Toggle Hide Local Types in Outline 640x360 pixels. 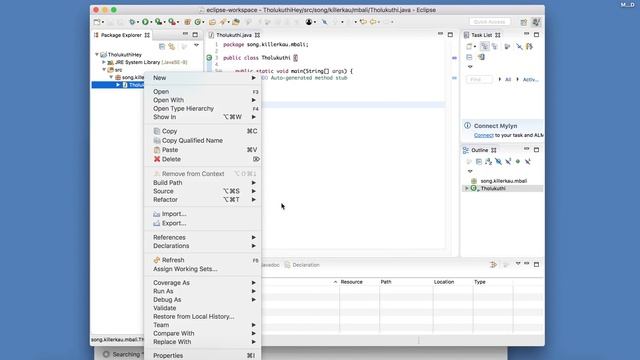[x=528, y=162]
